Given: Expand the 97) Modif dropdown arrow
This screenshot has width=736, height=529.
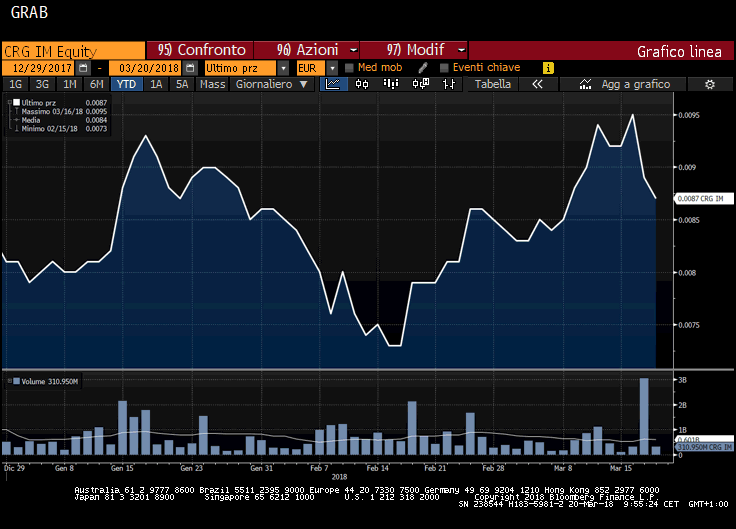Looking at the screenshot, I should pos(462,50).
